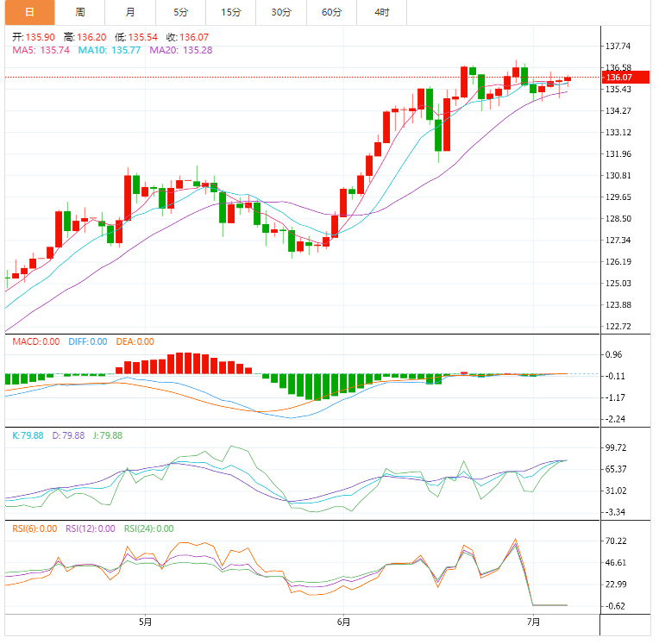Click the 7月 date axis marker
659x644 pixels.
click(x=533, y=621)
